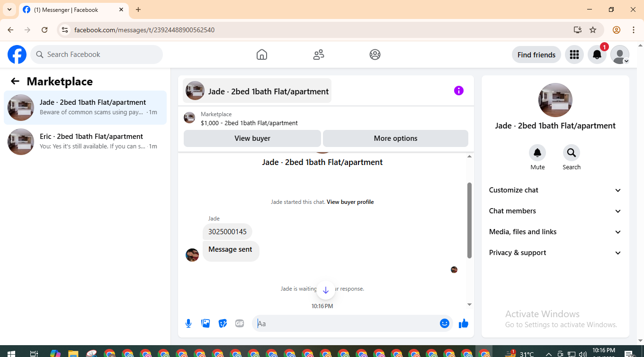Screen dimensions: 644x357
Task: Send a thumbs-up like
Action: click(464, 323)
